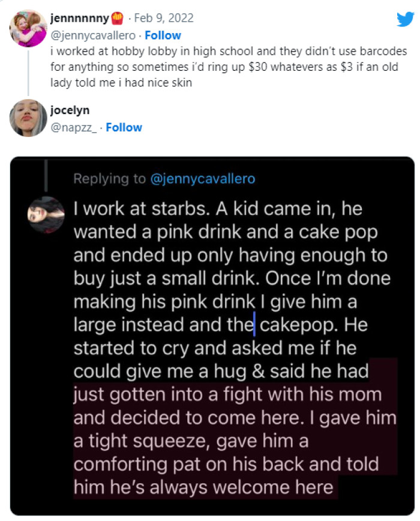Screen dimensions: 420x521
Task: Open jennnnnny's profile picture
Action: point(28,28)
